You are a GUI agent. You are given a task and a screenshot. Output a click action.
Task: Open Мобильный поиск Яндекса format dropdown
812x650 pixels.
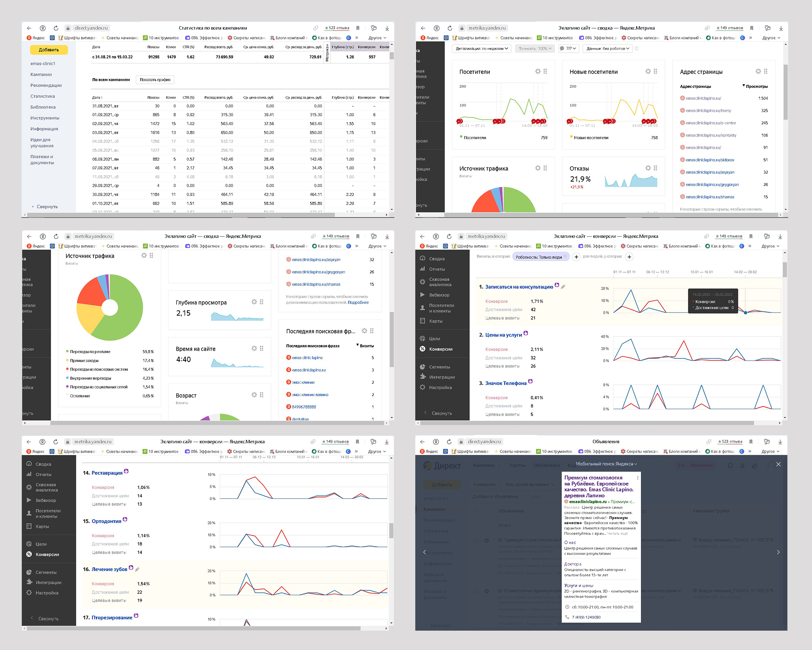click(606, 464)
